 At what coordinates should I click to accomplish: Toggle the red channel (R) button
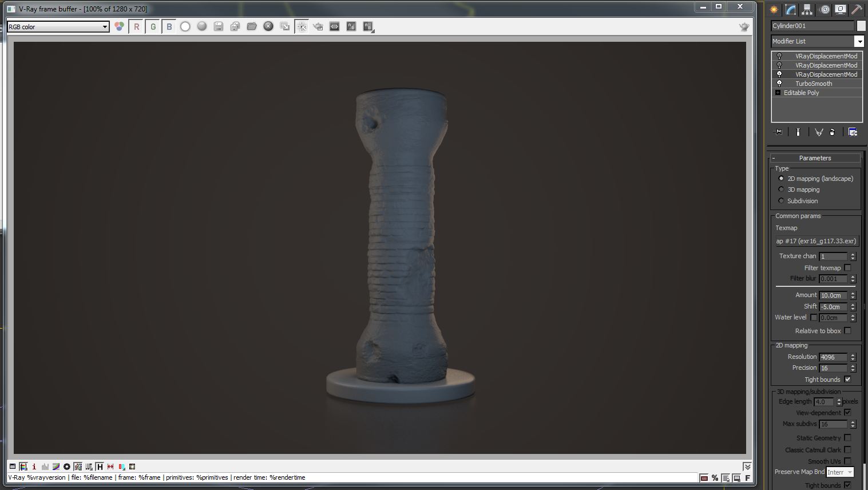coord(136,26)
